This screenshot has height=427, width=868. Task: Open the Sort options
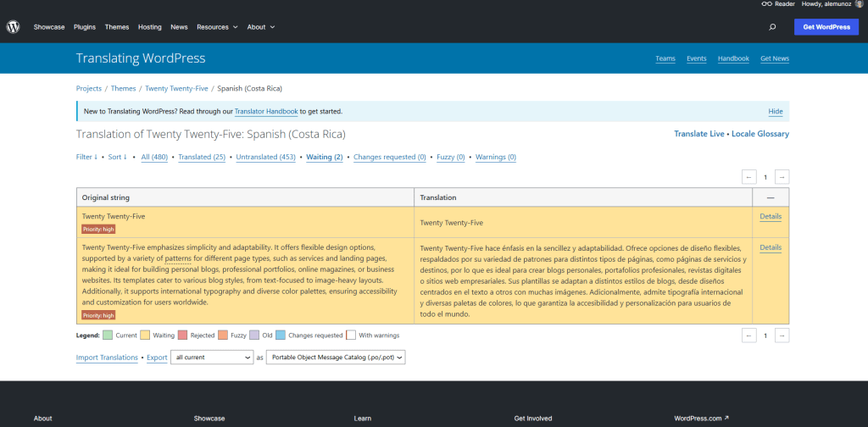pyautogui.click(x=117, y=157)
